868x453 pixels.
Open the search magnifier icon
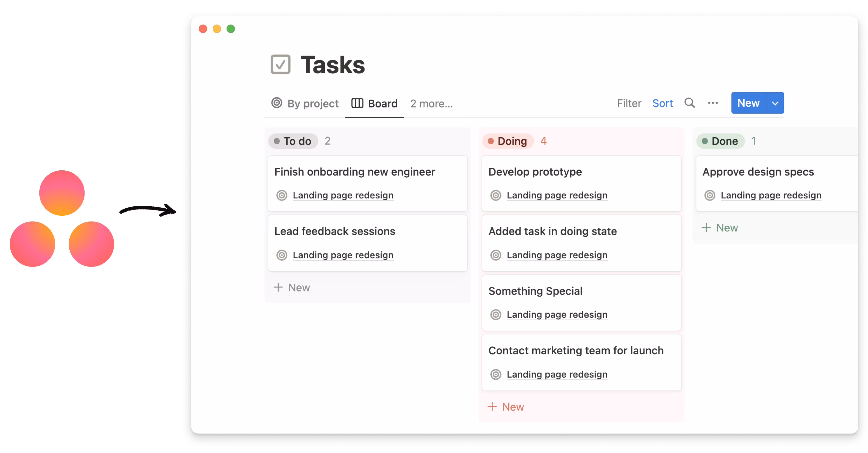tap(689, 103)
